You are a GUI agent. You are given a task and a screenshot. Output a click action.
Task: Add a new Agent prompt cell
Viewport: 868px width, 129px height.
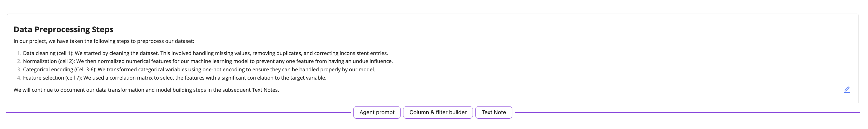coord(377,112)
